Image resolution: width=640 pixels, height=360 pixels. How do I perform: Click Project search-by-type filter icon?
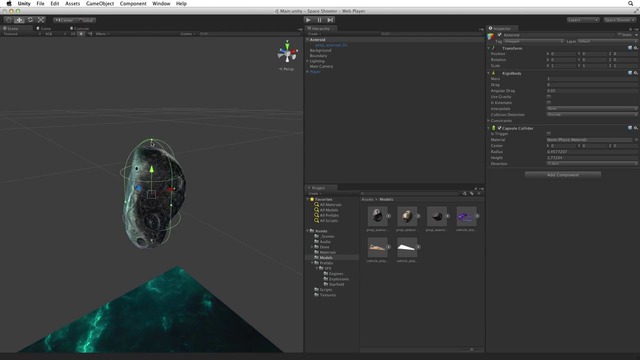click(x=464, y=193)
